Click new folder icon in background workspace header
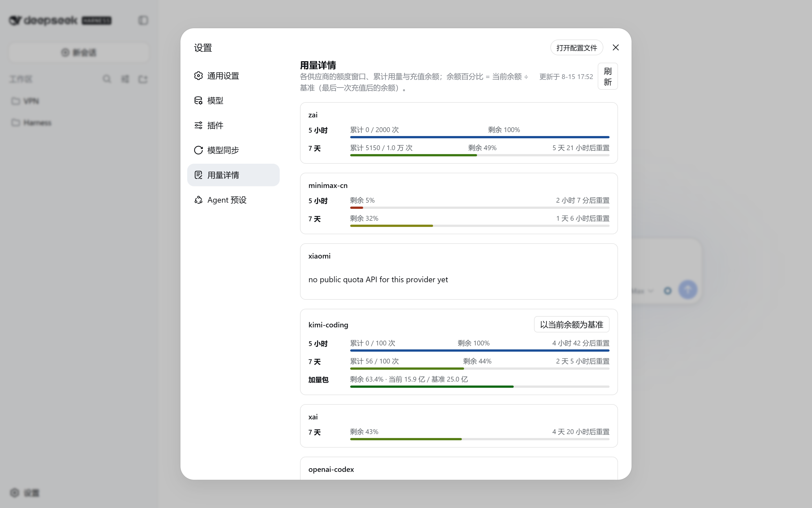 coord(143,79)
